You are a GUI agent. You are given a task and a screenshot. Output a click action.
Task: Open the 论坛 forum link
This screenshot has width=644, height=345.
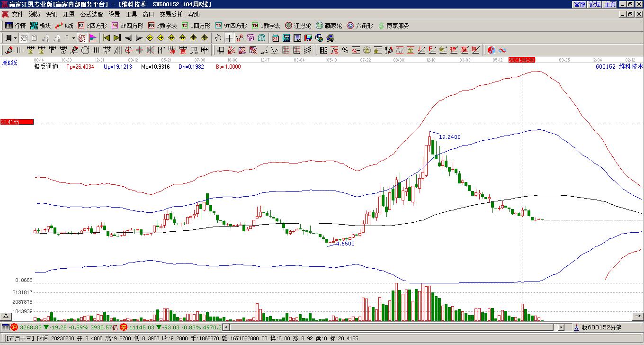pyautogui.click(x=595, y=4)
